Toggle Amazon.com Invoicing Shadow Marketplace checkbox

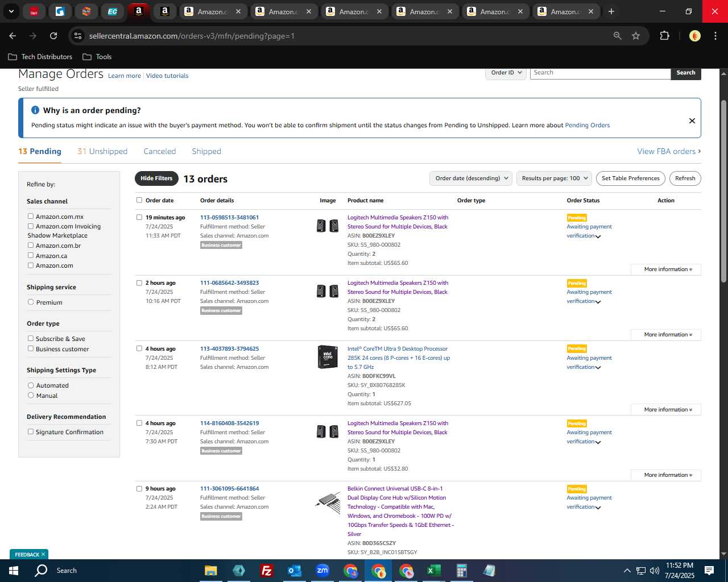point(31,226)
